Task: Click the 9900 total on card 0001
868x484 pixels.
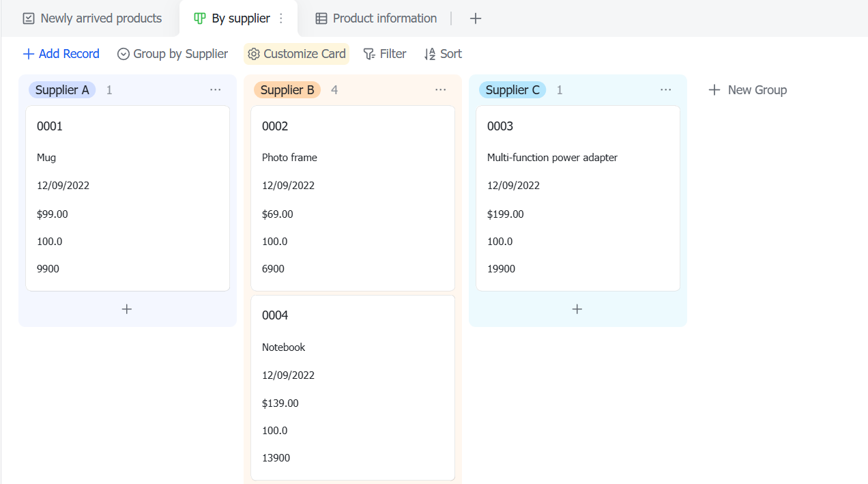Action: point(48,269)
